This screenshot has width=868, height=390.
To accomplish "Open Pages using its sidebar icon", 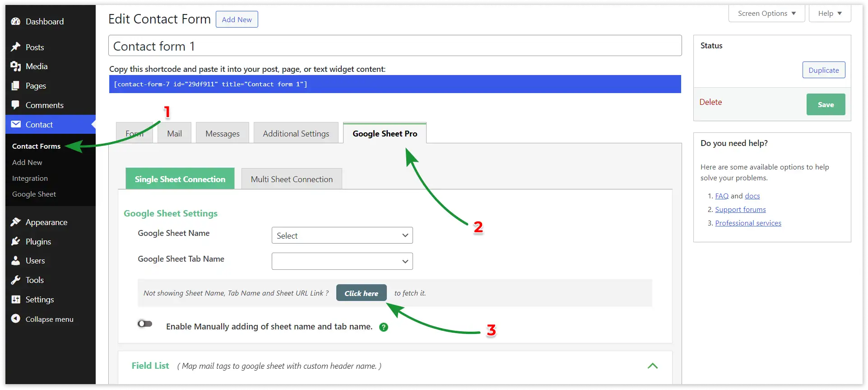I will 16,86.
